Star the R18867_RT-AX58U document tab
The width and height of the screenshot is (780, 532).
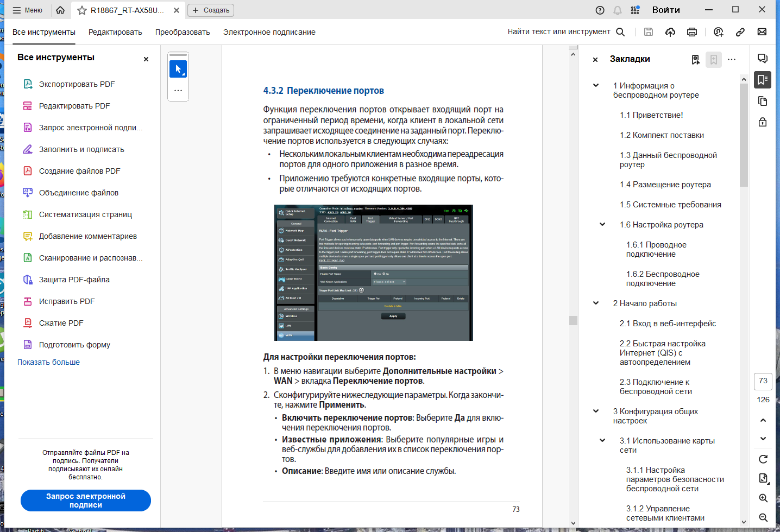click(82, 10)
